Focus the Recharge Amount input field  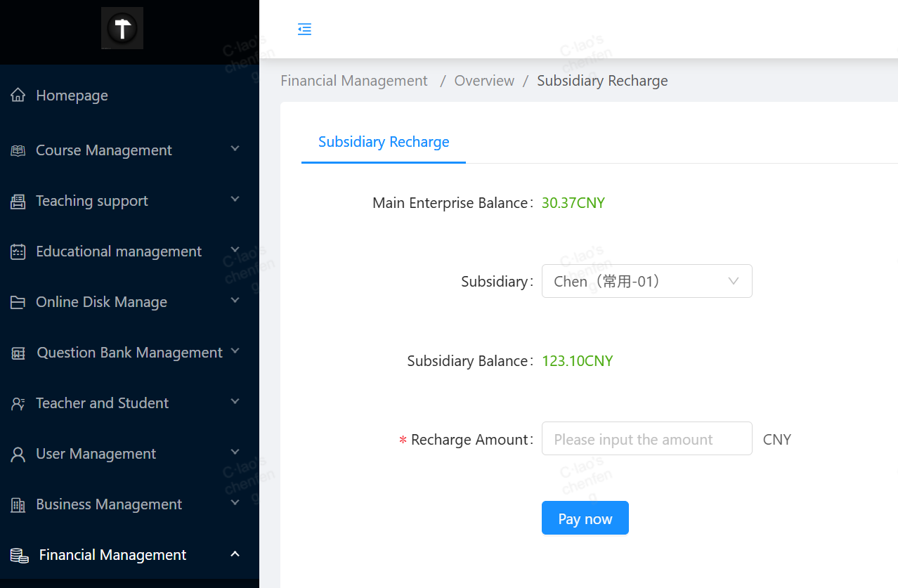(646, 439)
